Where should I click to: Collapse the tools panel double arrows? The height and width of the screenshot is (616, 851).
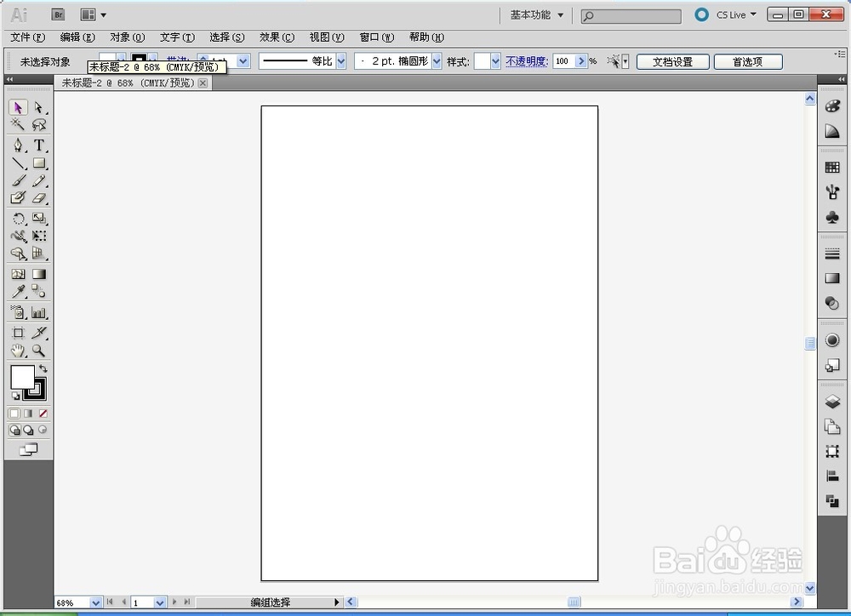pos(9,79)
